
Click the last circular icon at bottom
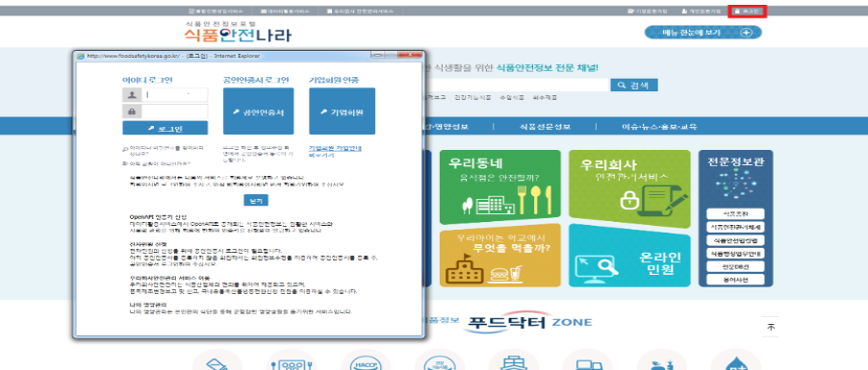(735, 360)
